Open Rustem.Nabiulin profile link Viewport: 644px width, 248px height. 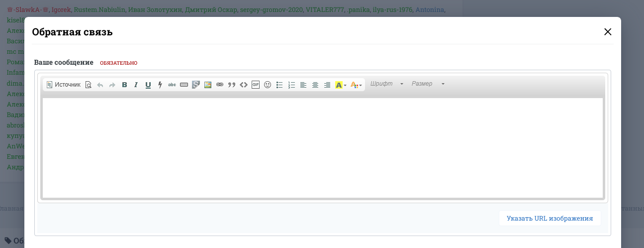[99, 9]
